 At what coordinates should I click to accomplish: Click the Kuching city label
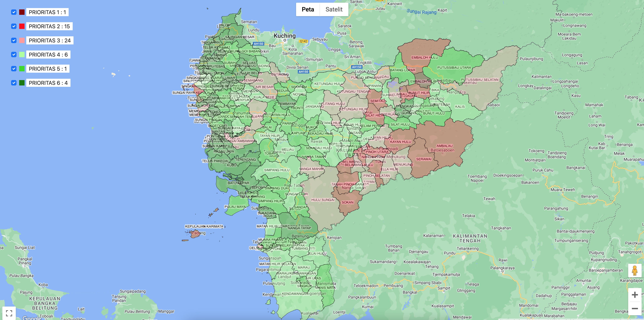tap(284, 35)
